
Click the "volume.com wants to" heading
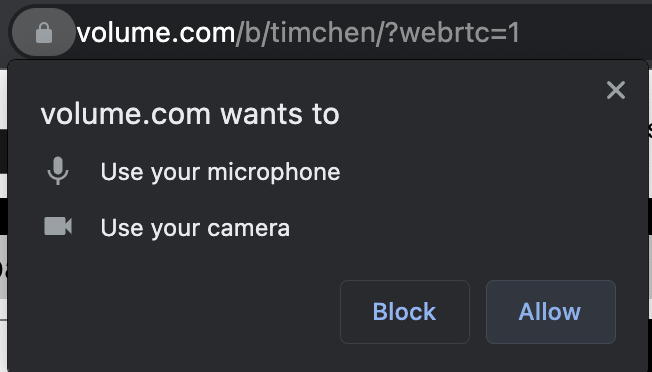[x=190, y=114]
